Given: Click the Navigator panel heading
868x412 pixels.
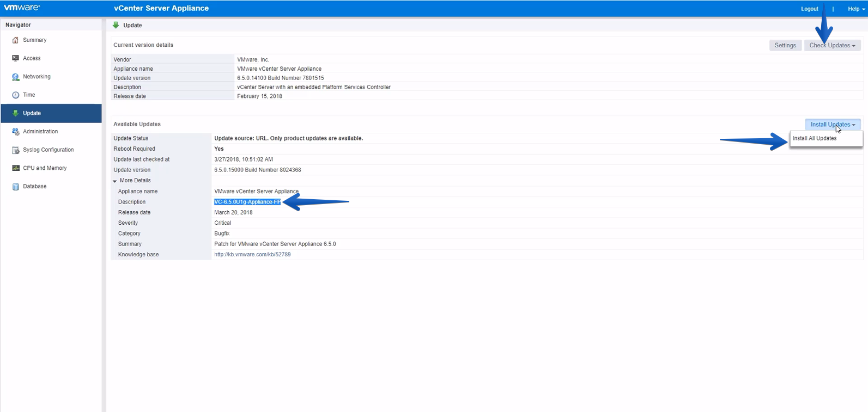Looking at the screenshot, I should 18,25.
